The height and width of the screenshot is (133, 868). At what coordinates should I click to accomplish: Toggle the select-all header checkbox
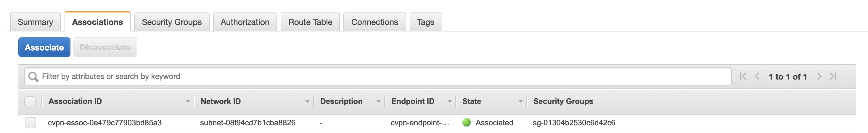pos(30,102)
